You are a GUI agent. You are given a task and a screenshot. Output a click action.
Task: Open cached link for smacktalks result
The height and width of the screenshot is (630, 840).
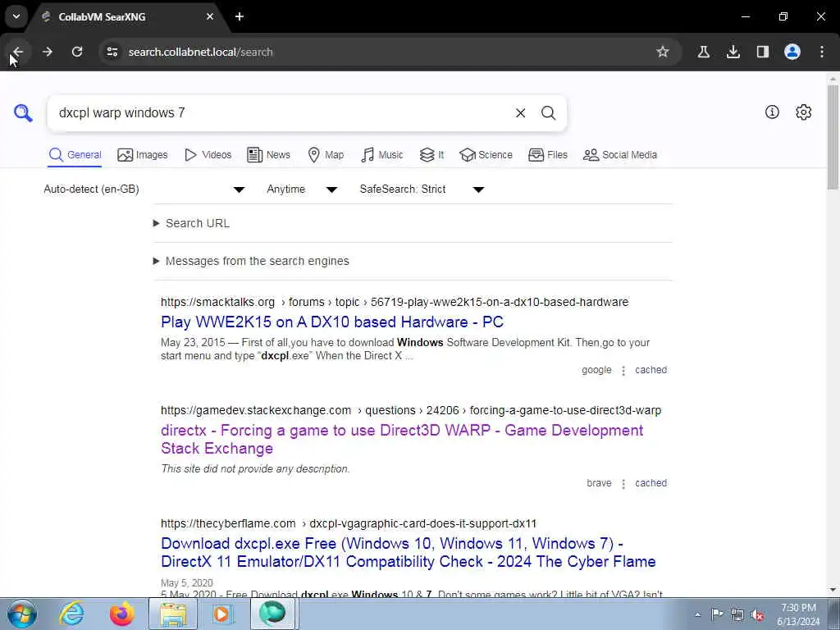(x=651, y=370)
